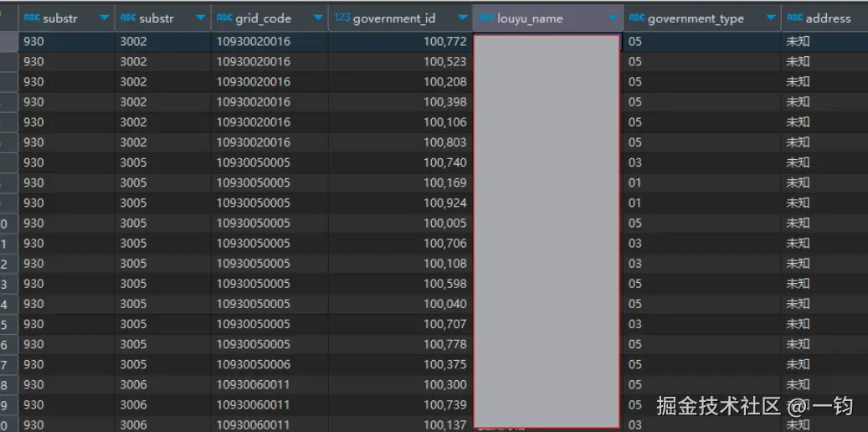
Task: Select government_type 01 in the 100,169 row
Action: click(702, 183)
